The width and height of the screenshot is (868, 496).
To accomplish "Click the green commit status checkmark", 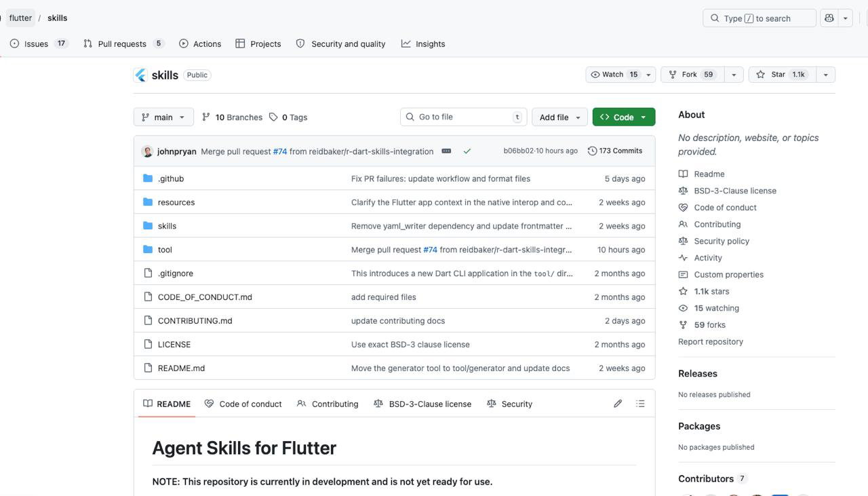I will (x=467, y=151).
